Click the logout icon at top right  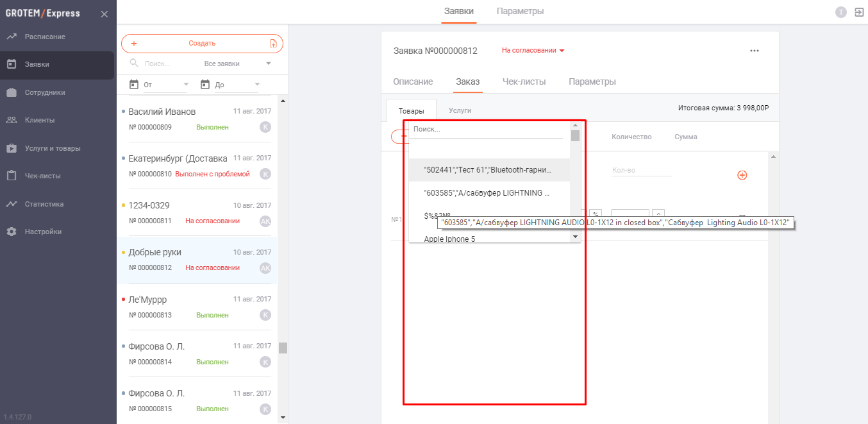(859, 12)
